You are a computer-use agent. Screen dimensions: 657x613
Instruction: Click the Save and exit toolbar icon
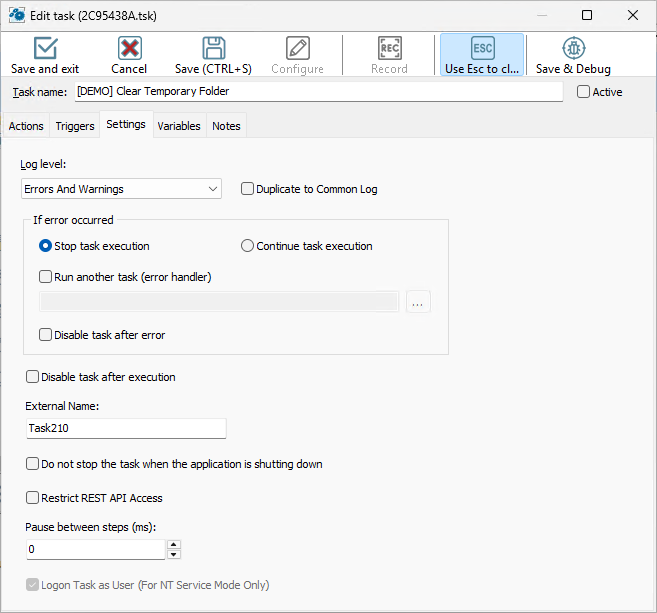45,48
